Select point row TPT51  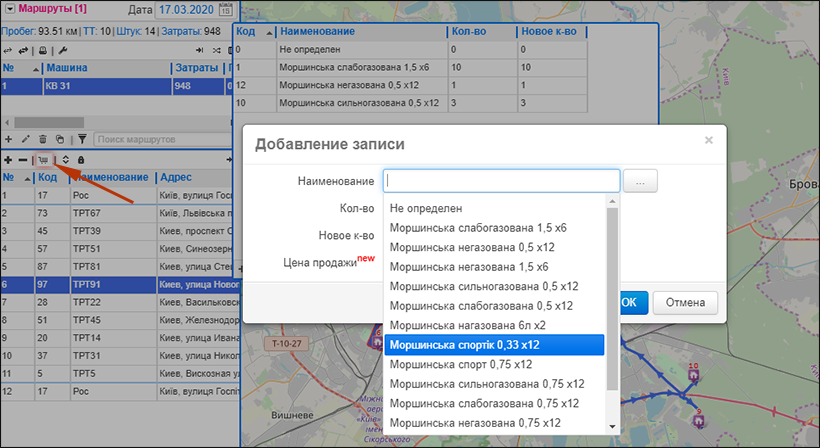pyautogui.click(x=119, y=249)
